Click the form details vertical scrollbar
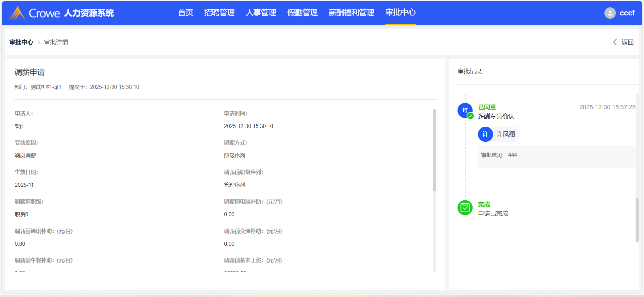Image resolution: width=644 pixels, height=297 pixels. coord(434,150)
